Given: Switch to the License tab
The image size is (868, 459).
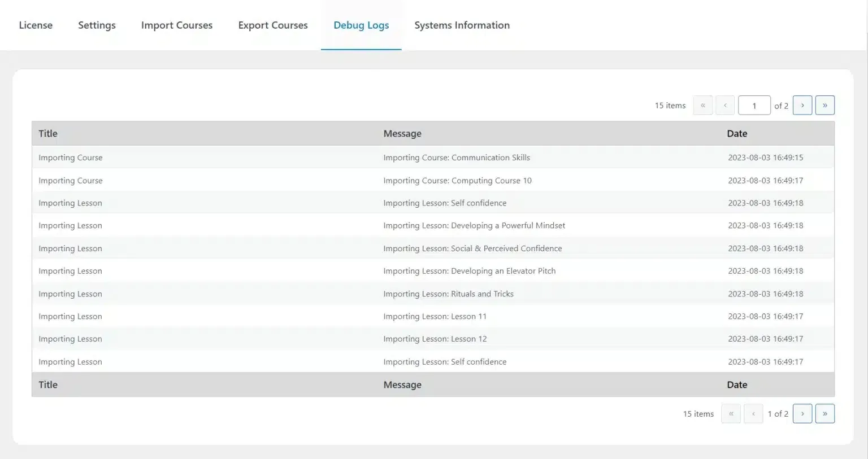Looking at the screenshot, I should (36, 25).
